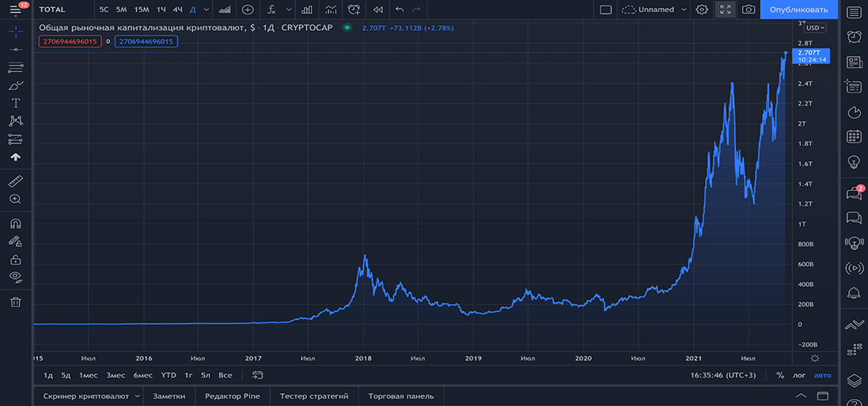Viewport: 868px width, 406px height.
Task: Open chart settings gear icon
Action: [702, 9]
